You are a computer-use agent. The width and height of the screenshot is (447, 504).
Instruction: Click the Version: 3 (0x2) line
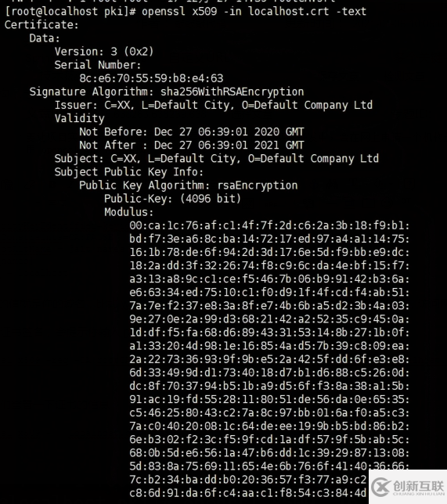pyautogui.click(x=104, y=52)
